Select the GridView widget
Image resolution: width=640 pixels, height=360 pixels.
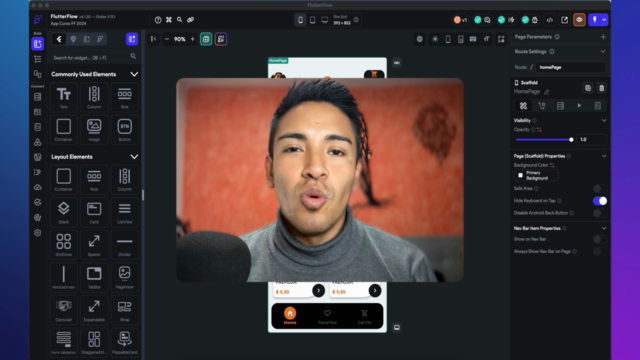[64, 245]
